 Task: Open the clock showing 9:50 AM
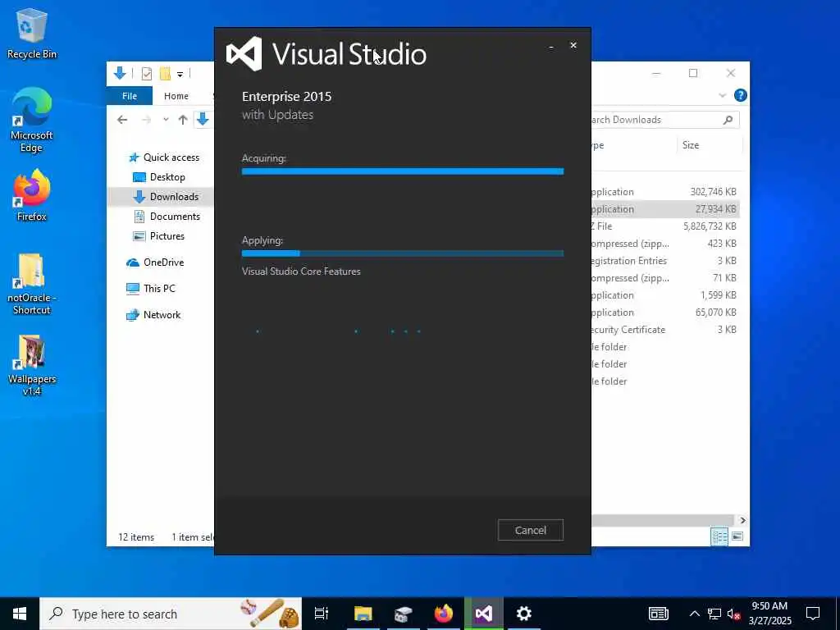point(769,614)
